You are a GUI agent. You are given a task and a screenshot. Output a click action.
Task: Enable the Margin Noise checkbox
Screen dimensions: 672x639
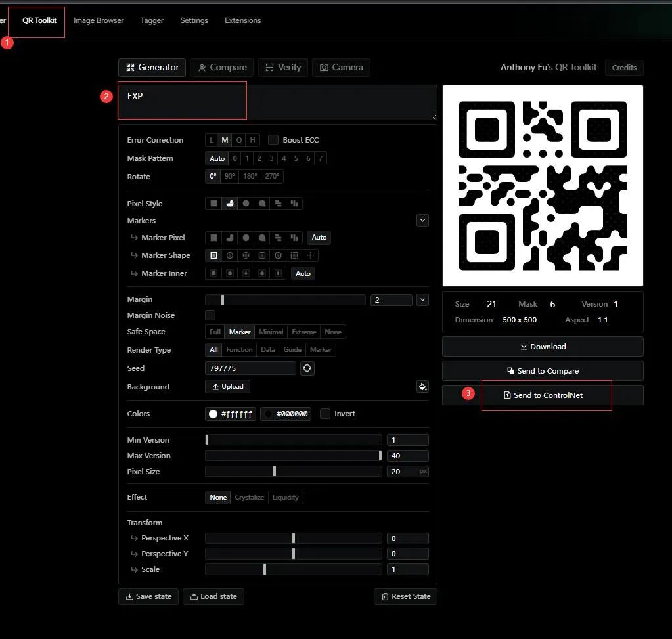[x=210, y=315]
